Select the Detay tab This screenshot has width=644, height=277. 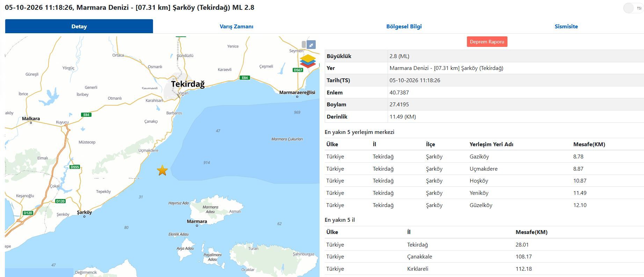(x=79, y=26)
